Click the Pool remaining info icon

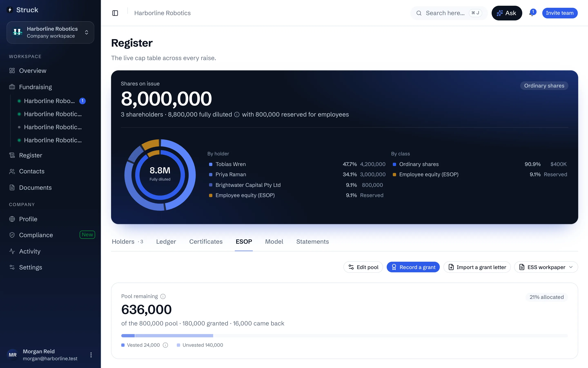(163, 296)
